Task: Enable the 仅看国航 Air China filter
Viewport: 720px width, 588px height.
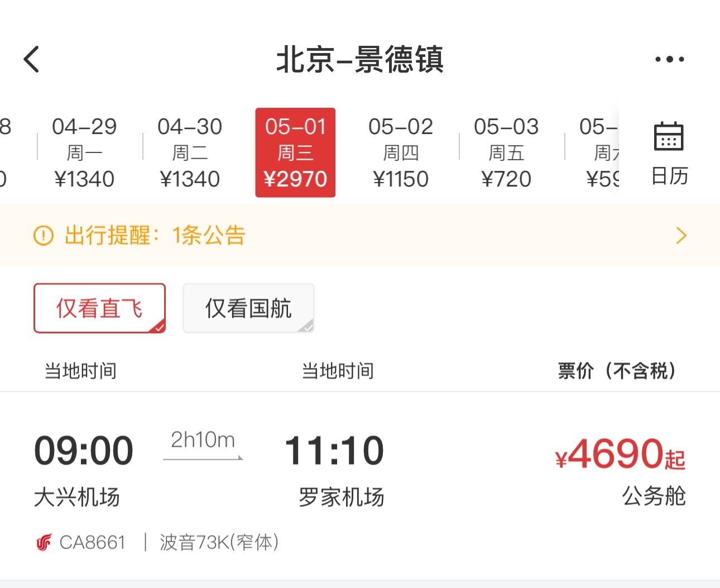Action: point(248,308)
